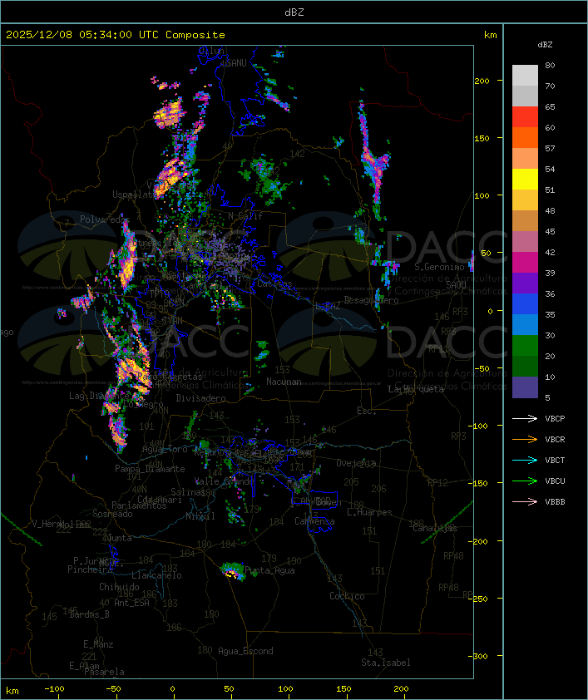Click the strong storm cell near Punta_Agua
This screenshot has height=700, width=588.
tap(234, 572)
